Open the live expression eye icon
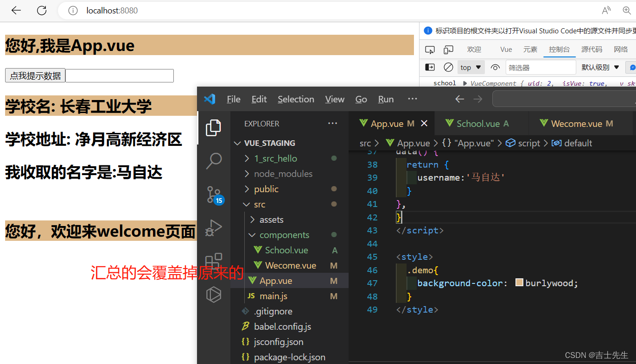This screenshot has height=364, width=636. pyautogui.click(x=495, y=67)
